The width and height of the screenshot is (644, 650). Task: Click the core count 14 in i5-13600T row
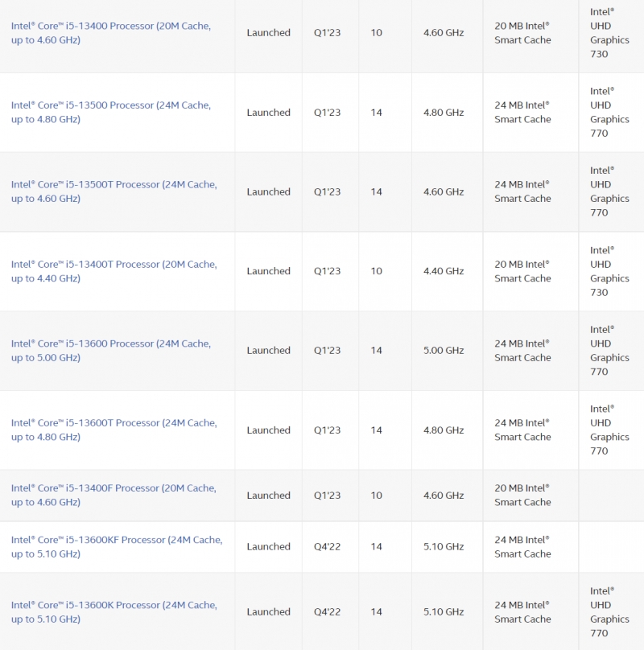click(377, 430)
